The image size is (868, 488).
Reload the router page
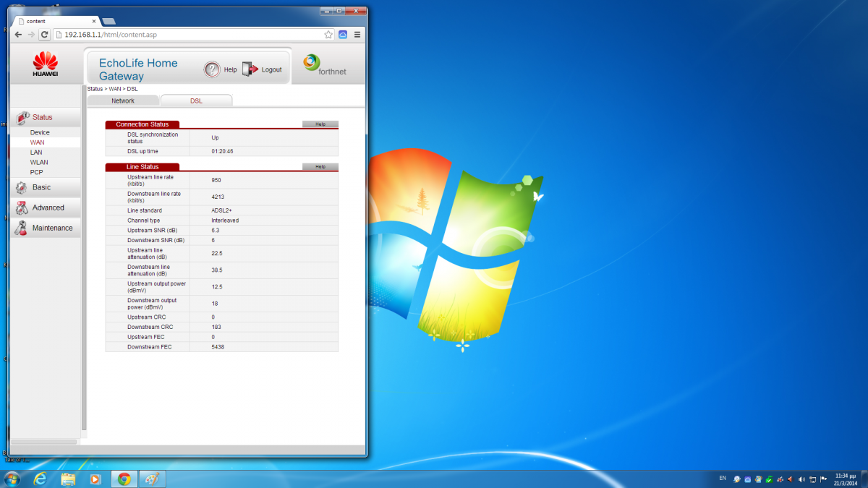45,34
